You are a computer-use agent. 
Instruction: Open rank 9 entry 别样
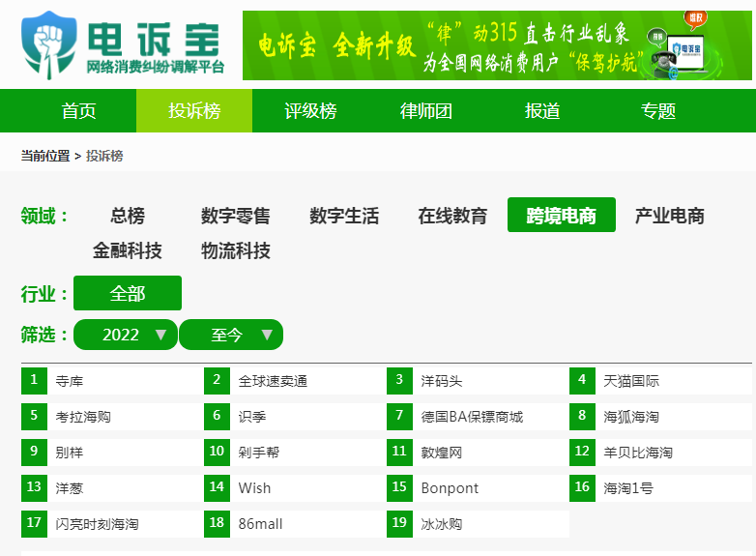click(70, 453)
